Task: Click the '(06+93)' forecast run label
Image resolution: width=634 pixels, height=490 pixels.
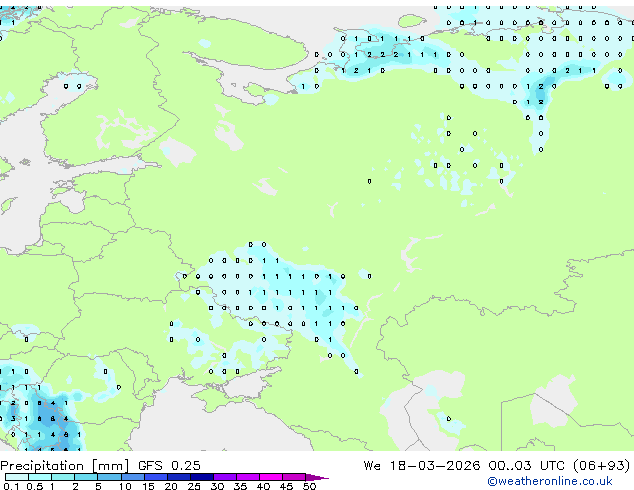Action: [602, 466]
